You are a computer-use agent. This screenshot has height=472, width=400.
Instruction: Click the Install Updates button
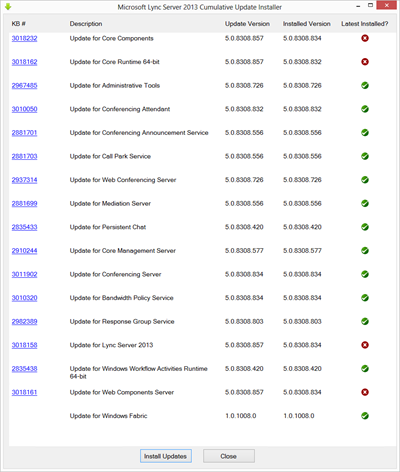(x=166, y=456)
